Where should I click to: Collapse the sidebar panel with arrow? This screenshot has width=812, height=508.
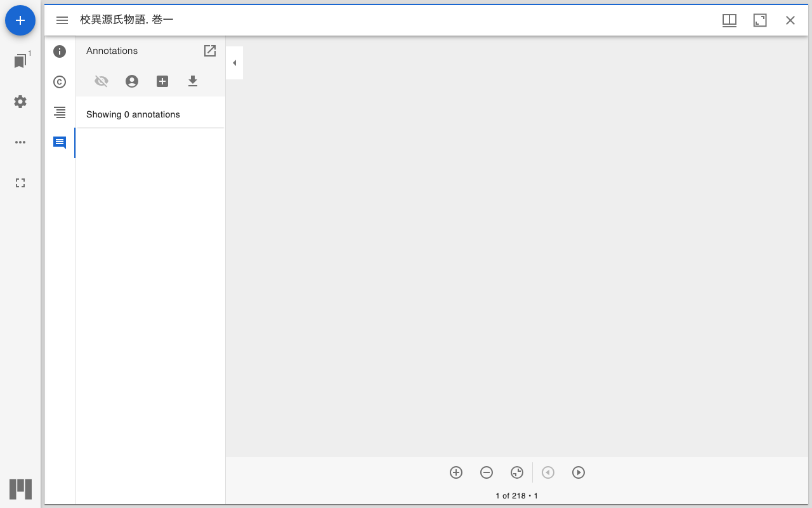[x=234, y=63]
